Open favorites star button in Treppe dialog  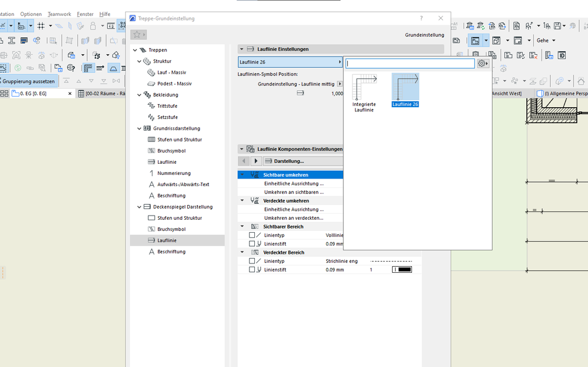[x=138, y=35]
